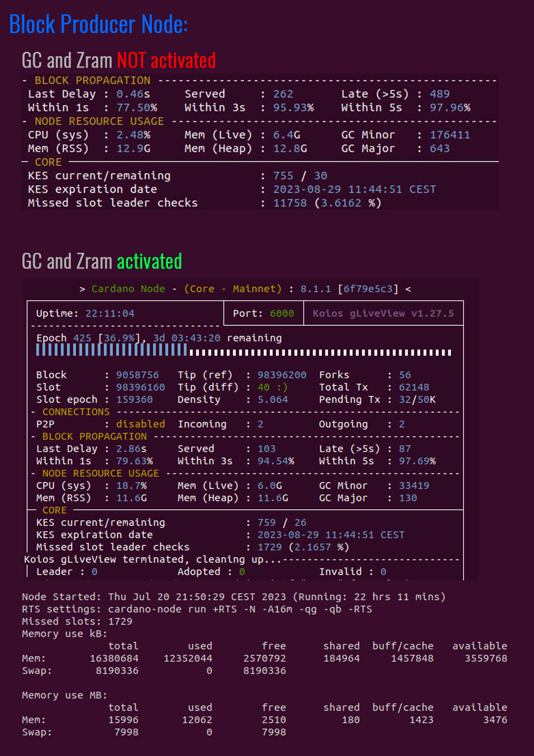The image size is (534, 756).
Task: Click Within 1s value 77.50%
Action: [137, 108]
